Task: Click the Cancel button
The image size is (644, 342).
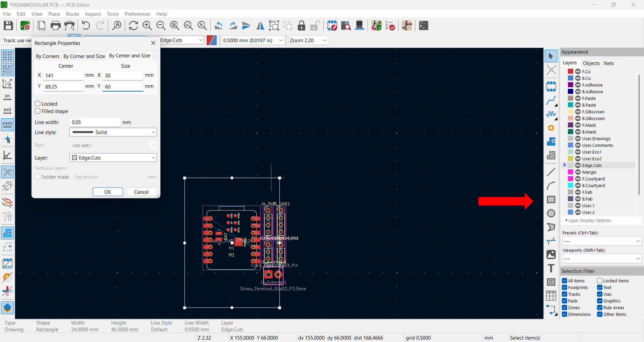Action: pos(141,192)
